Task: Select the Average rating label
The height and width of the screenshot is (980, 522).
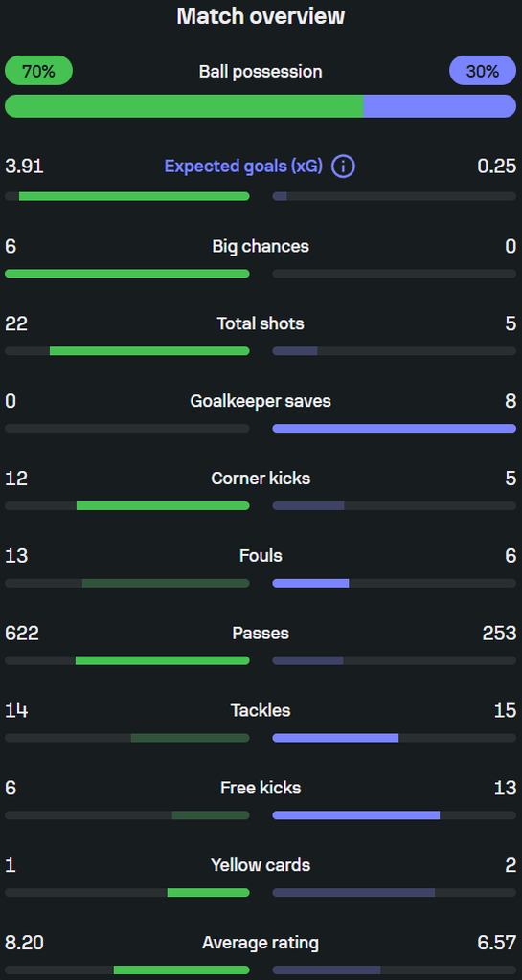Action: tap(261, 943)
